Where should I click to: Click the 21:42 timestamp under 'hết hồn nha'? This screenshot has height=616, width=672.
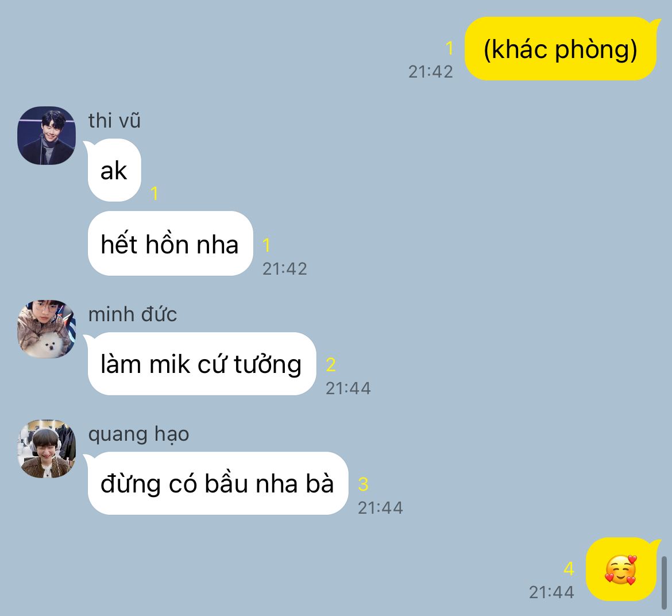tap(284, 269)
